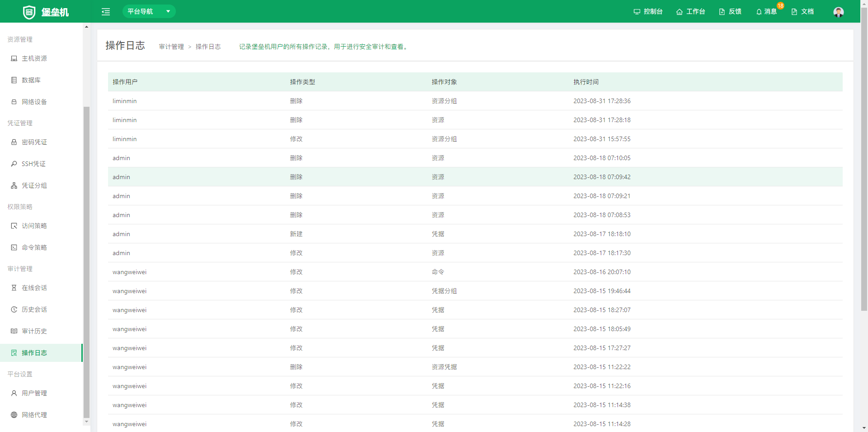Click the 访问策略 icon in the sidebar
This screenshot has height=432, width=868.
coord(14,226)
